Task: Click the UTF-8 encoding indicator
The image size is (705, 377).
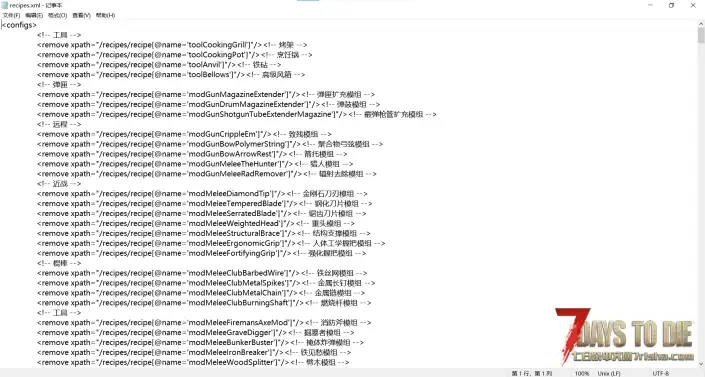Action: tap(660, 373)
